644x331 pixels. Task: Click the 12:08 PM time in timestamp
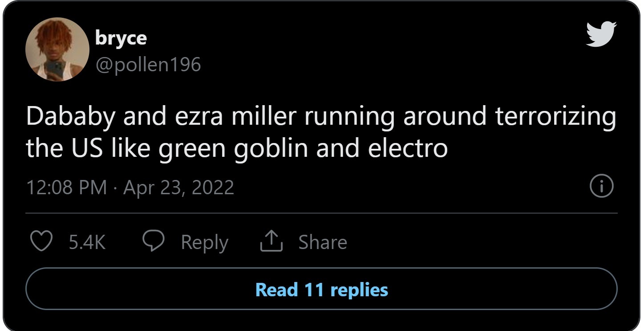(x=66, y=188)
